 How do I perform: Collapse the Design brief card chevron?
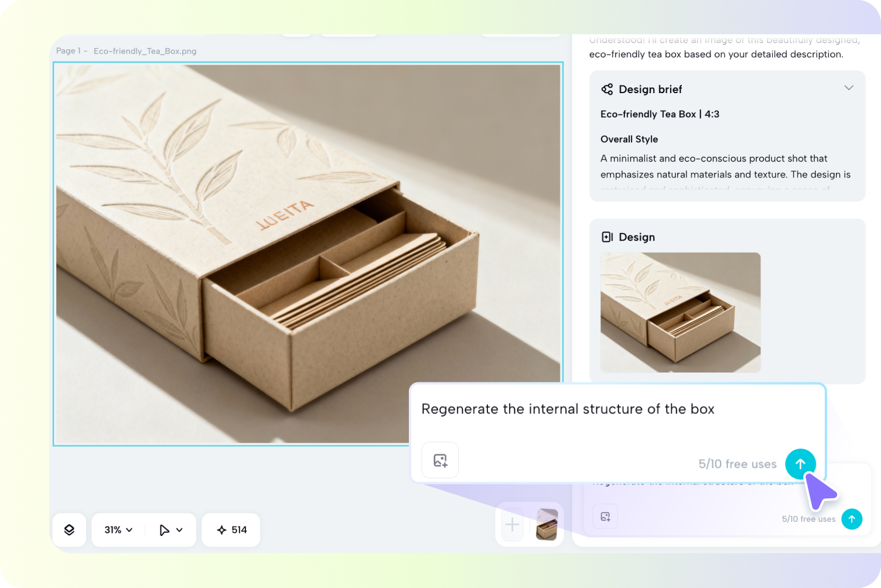pos(848,88)
